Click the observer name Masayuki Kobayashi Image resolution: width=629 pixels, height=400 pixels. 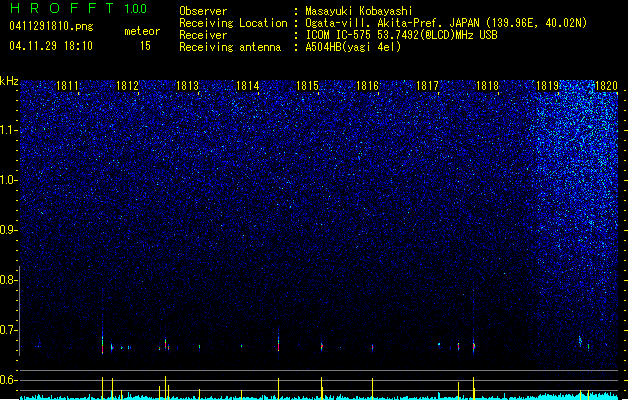[359, 11]
